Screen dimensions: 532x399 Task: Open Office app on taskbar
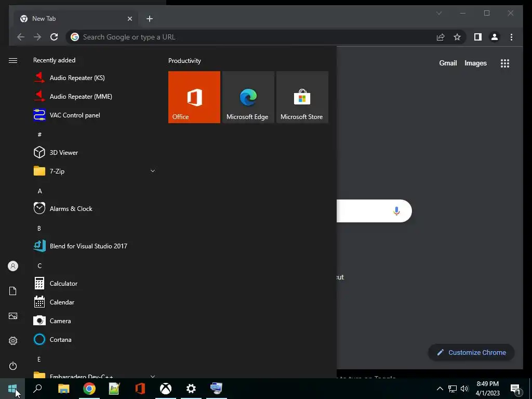(140, 389)
